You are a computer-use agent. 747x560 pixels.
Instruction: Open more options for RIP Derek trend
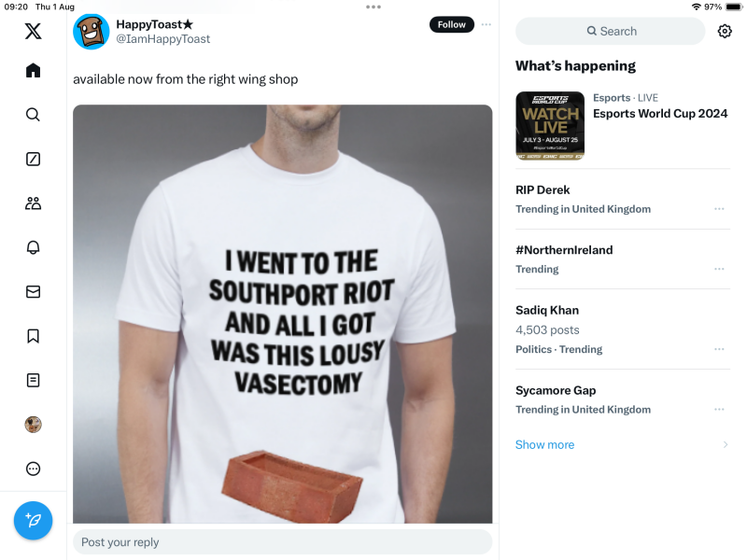[x=719, y=209]
